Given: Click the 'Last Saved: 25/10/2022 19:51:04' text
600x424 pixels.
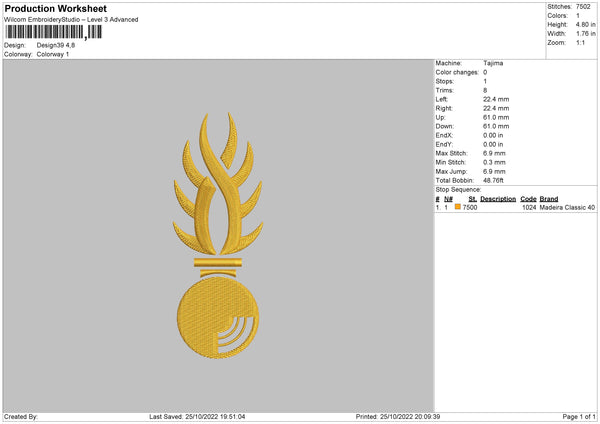Looking at the screenshot, I should [x=197, y=416].
